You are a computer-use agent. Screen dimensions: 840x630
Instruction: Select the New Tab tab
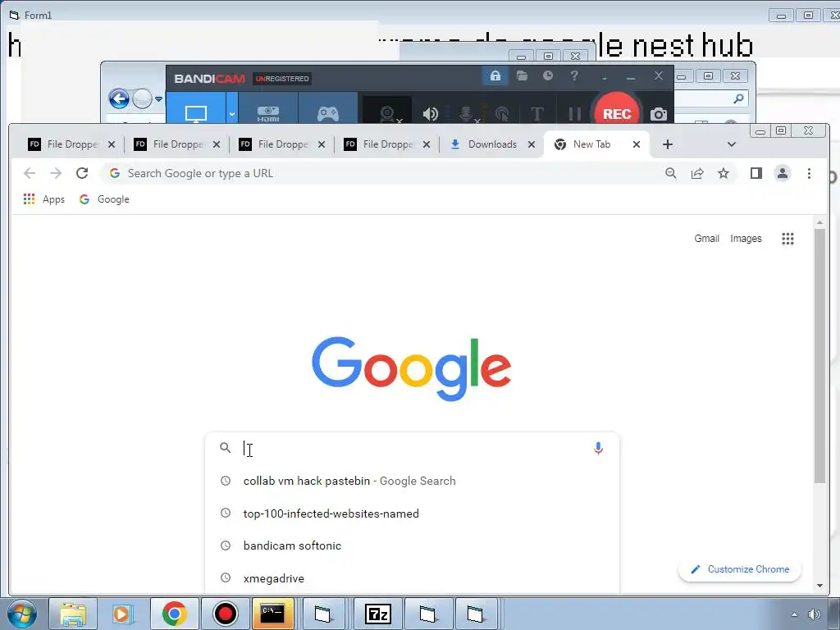[597, 144]
